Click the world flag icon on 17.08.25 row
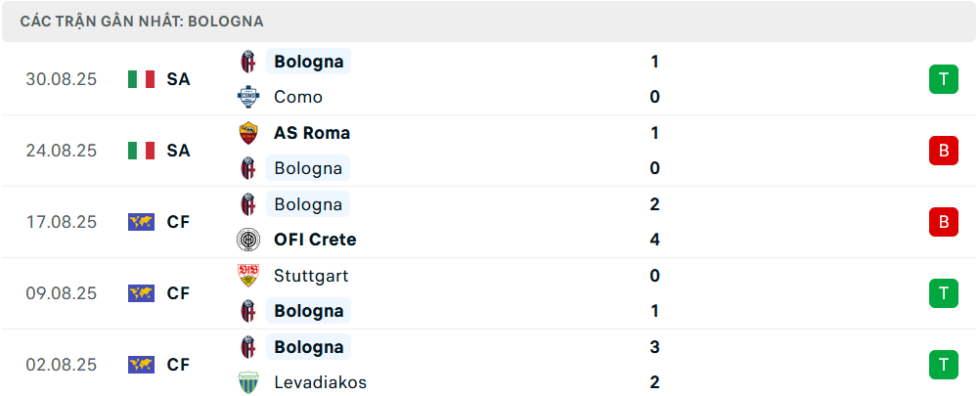980x396 pixels. click(141, 222)
